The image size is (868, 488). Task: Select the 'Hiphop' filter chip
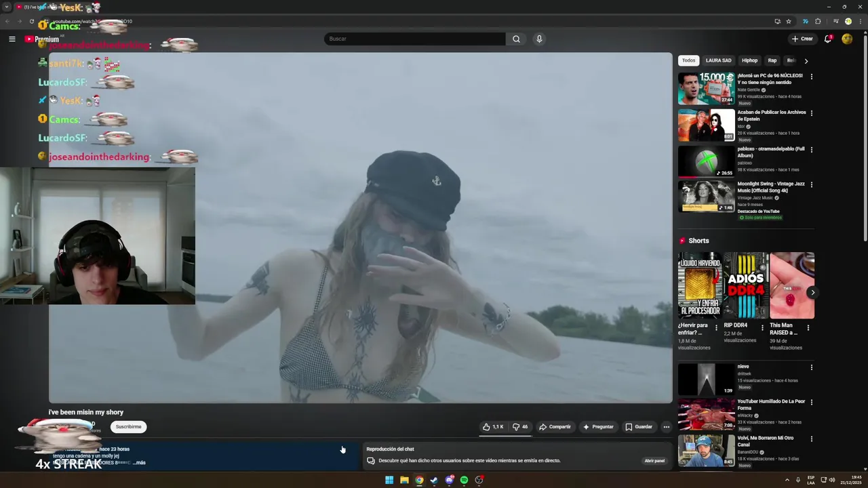coord(749,60)
